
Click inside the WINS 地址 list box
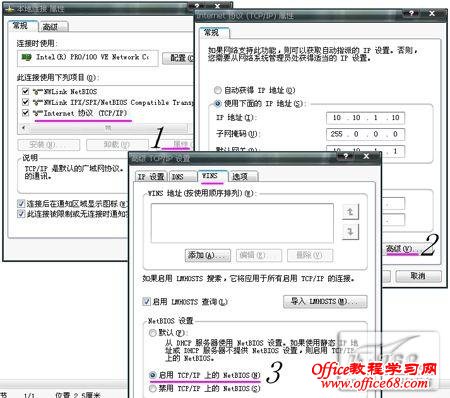tap(242, 223)
